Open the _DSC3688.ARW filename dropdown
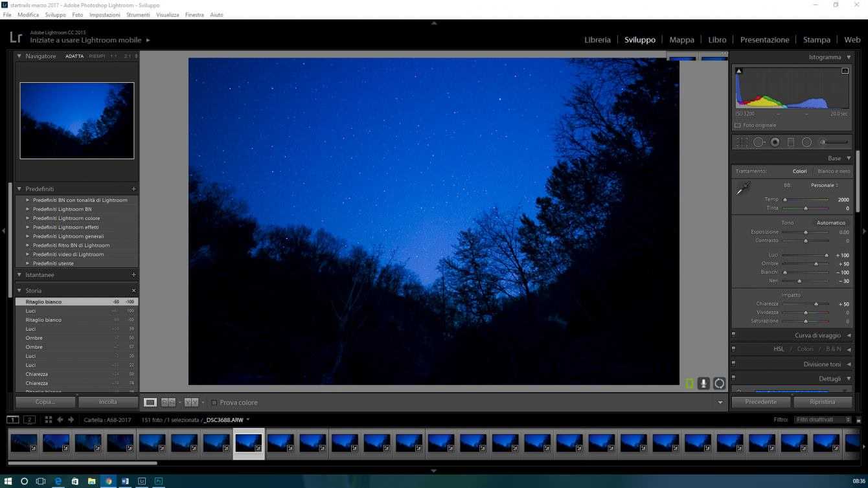Screen dimensions: 868x488 tap(248, 420)
